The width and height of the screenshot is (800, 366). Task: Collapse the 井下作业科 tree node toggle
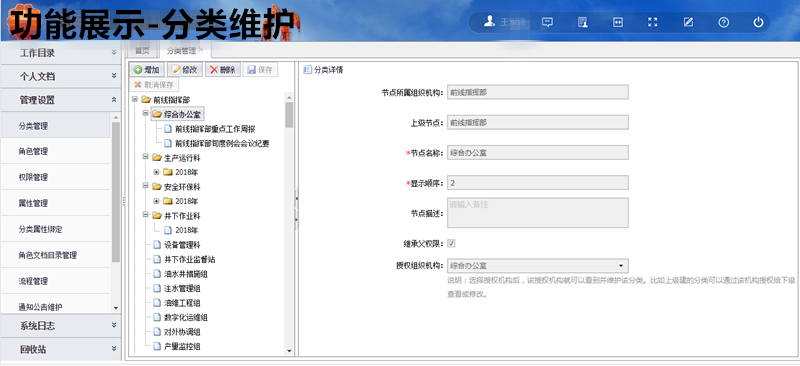coord(145,215)
